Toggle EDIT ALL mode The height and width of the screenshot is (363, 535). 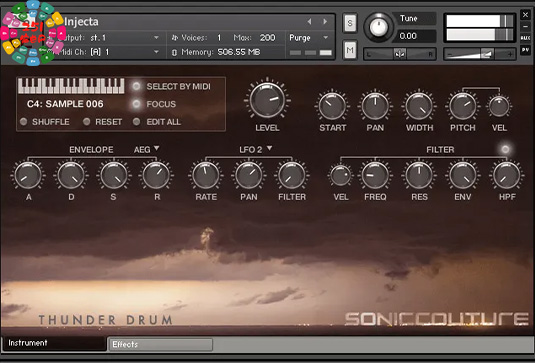tap(136, 121)
